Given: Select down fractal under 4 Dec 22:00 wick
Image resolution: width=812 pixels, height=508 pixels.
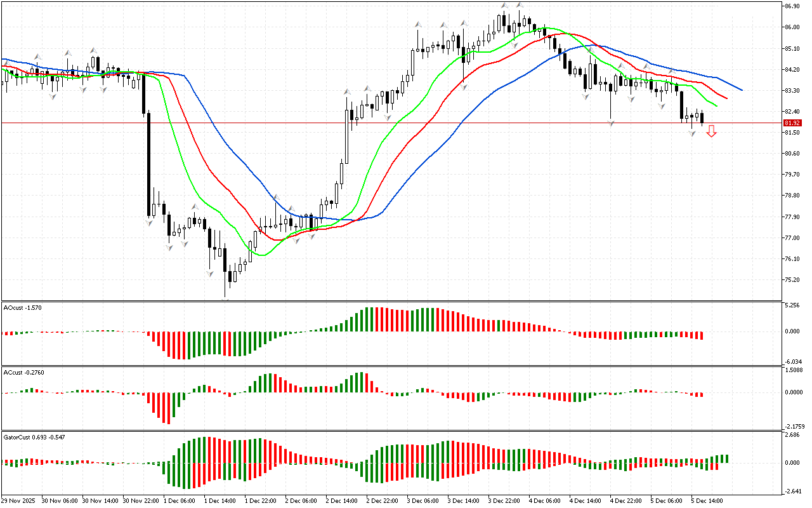Looking at the screenshot, I should click(x=611, y=122).
